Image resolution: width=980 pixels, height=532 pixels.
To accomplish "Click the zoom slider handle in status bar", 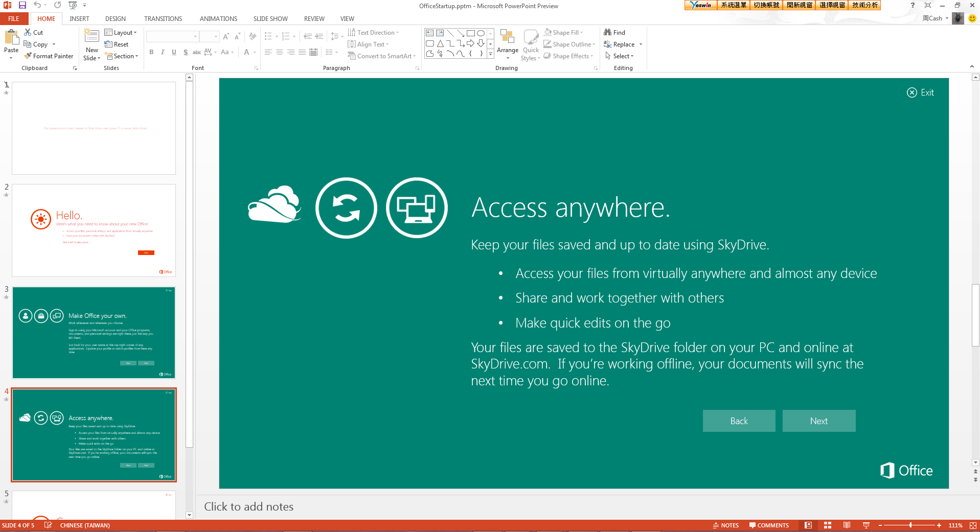I will tap(910, 525).
